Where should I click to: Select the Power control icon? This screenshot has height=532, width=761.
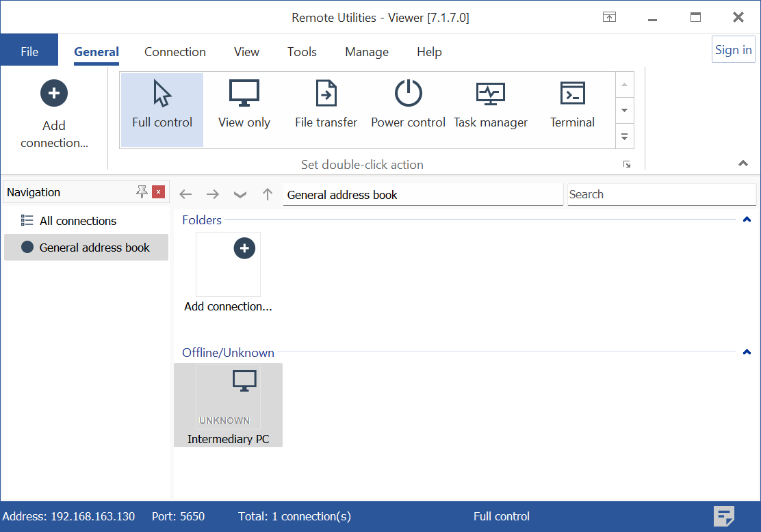click(x=409, y=94)
